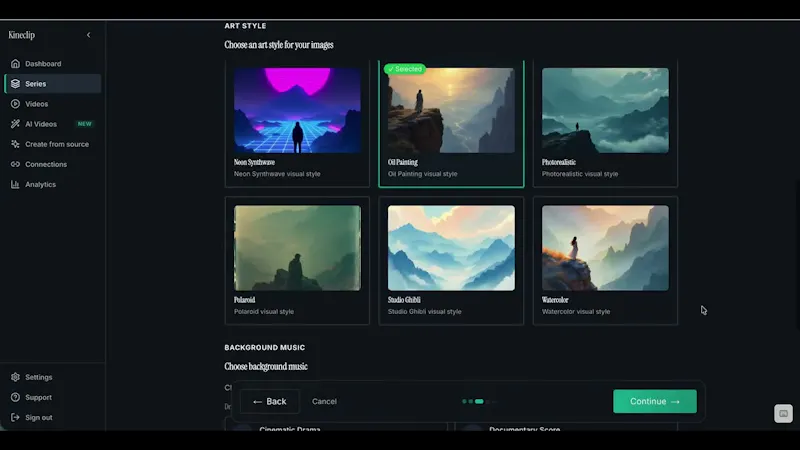Go to the Videos page
Viewport: 800px width, 450px height.
[x=53, y=104]
